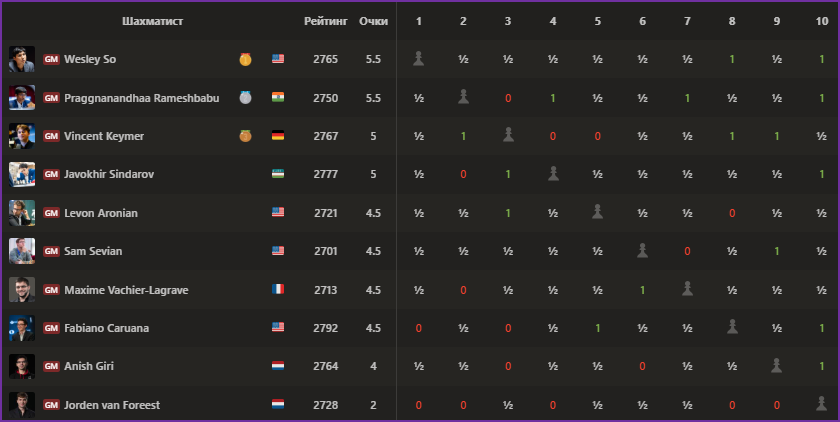Open player name Sam Sevian

coord(93,251)
